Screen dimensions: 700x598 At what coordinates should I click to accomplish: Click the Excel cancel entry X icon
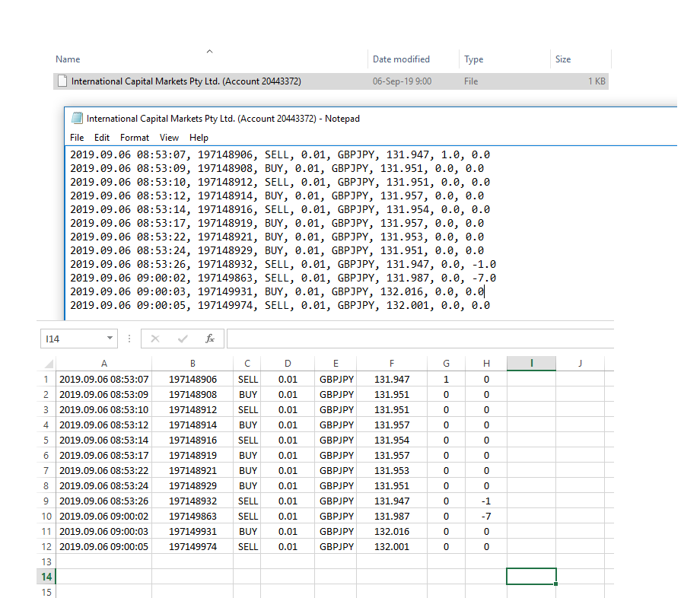(x=155, y=339)
